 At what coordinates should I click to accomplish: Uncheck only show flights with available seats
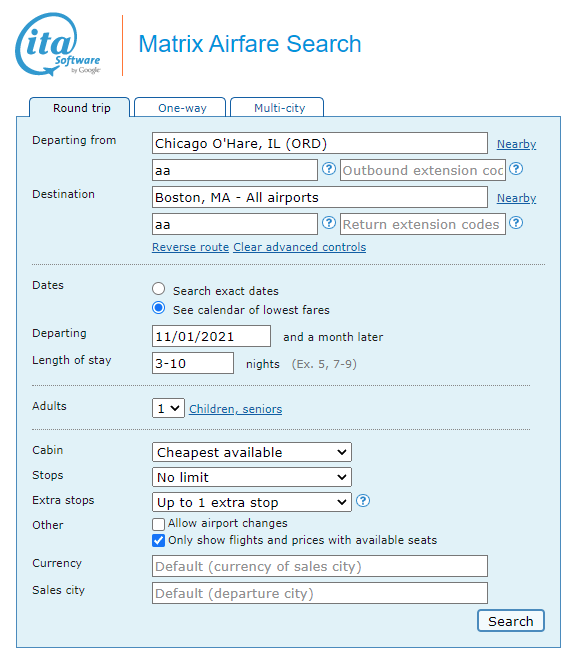[x=158, y=541]
